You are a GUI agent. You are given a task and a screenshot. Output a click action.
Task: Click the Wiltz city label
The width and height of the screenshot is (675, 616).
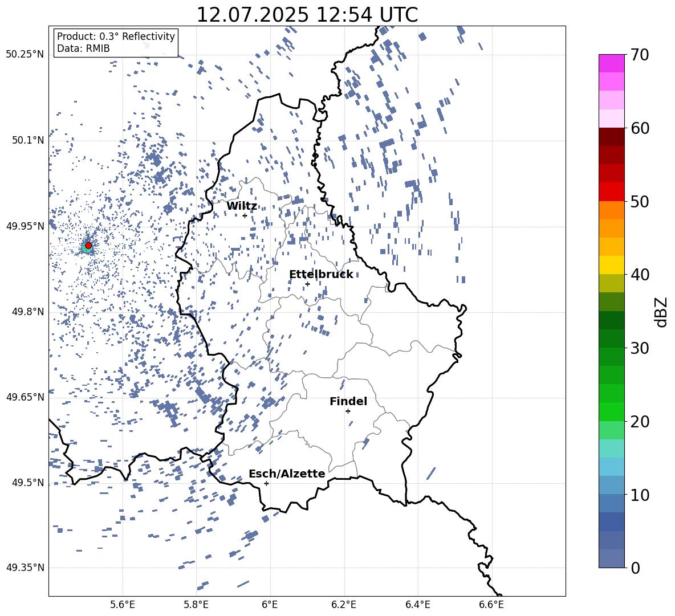point(242,206)
